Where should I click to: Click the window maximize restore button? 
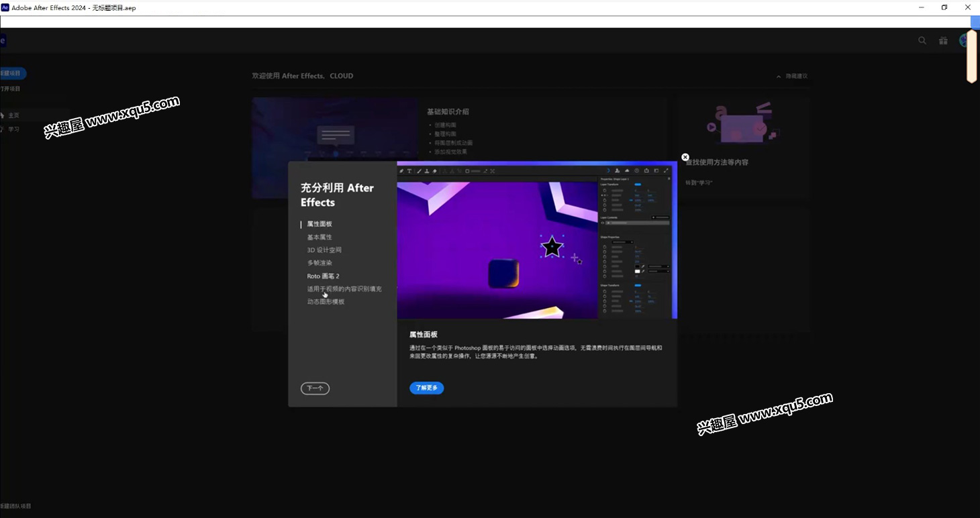[x=944, y=7]
